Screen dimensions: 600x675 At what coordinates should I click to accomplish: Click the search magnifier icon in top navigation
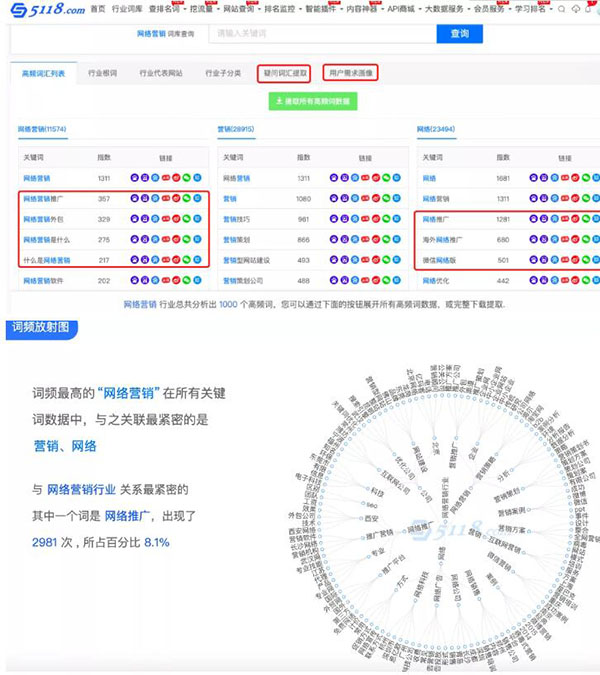(561, 9)
